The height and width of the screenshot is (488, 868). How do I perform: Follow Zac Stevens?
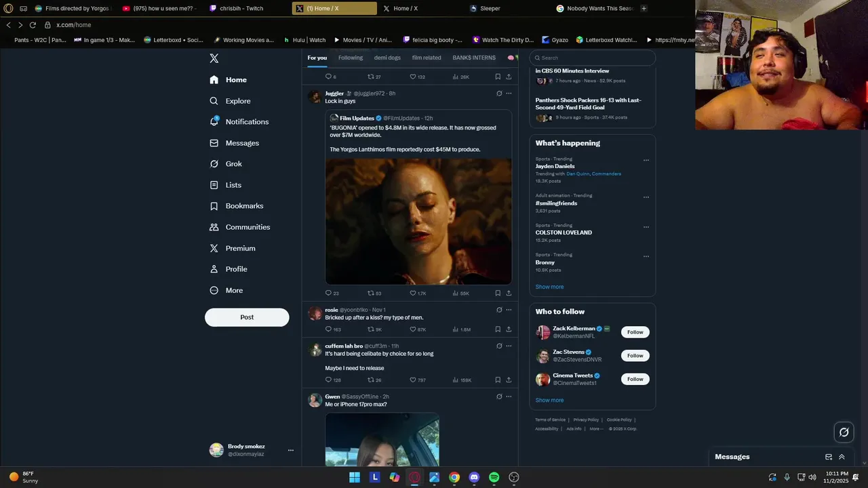[x=635, y=355]
